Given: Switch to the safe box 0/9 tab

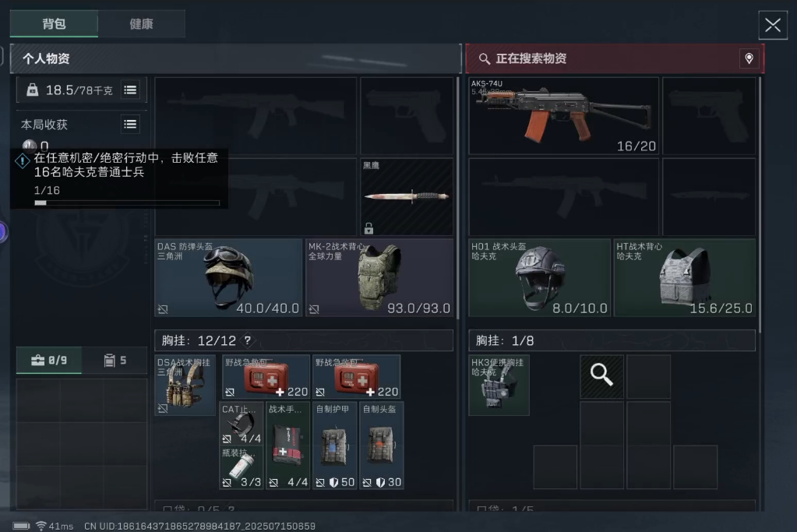Looking at the screenshot, I should click(x=49, y=361).
